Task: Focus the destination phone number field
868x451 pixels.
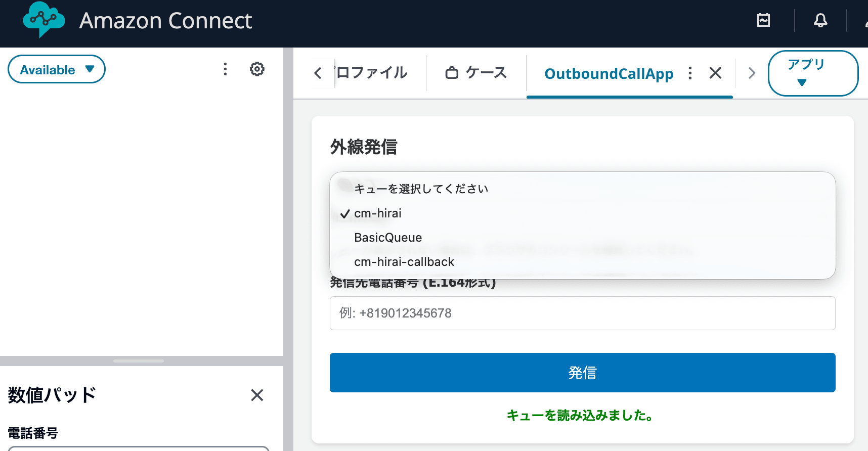Action: (x=582, y=313)
